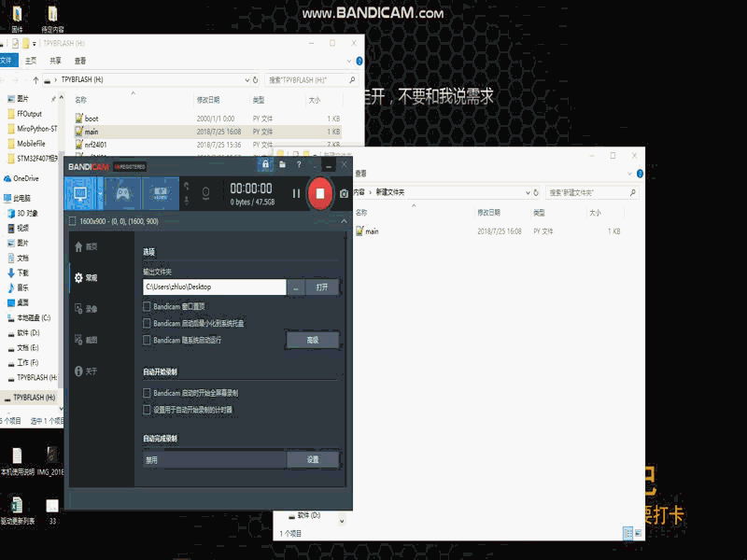The width and height of the screenshot is (747, 560).
Task: Expand ribbon chevron in TPYBFLASH explorer window
Action: point(348,61)
